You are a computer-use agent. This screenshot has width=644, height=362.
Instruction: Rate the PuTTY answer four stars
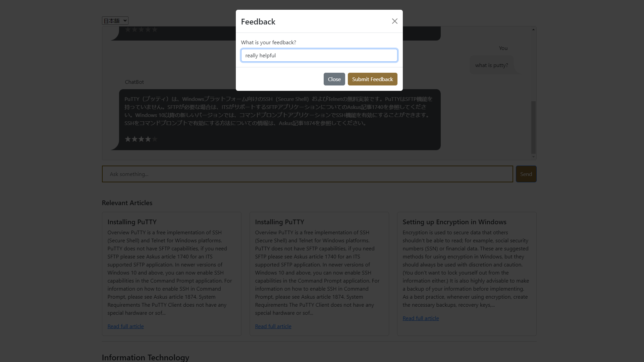148,139
